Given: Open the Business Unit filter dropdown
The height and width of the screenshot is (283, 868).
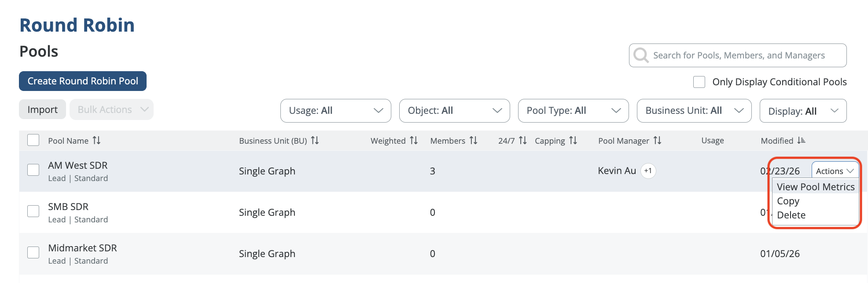Looking at the screenshot, I should pos(694,111).
